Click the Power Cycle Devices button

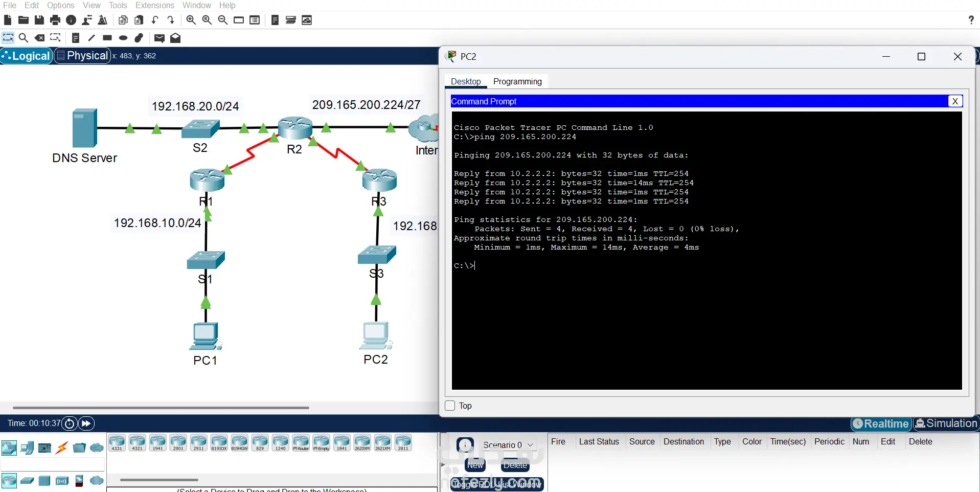click(x=70, y=423)
